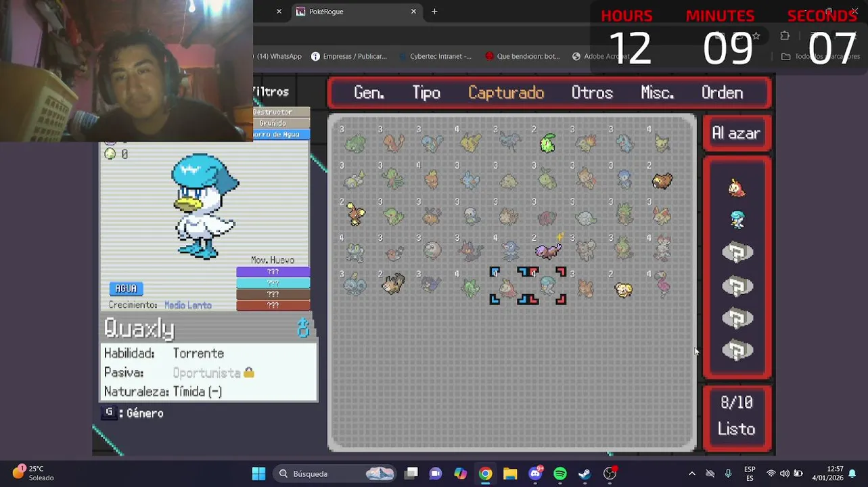Click the Chorro de Agua move

click(x=281, y=134)
